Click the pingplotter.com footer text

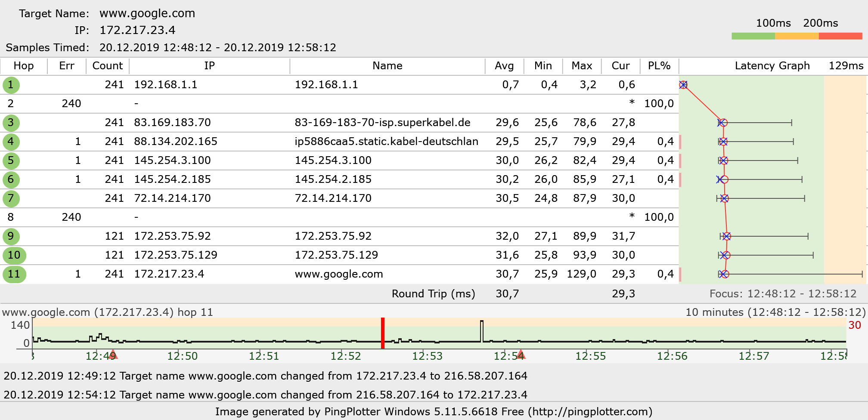tap(434, 412)
